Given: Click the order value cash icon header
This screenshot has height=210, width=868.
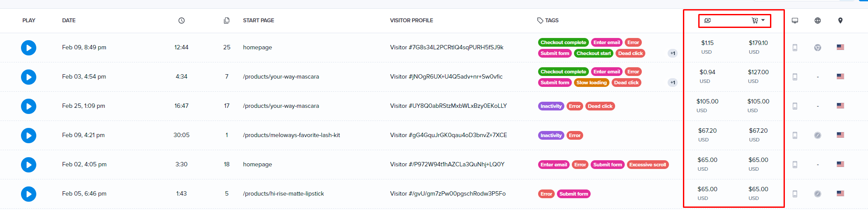Looking at the screenshot, I should coord(707,21).
